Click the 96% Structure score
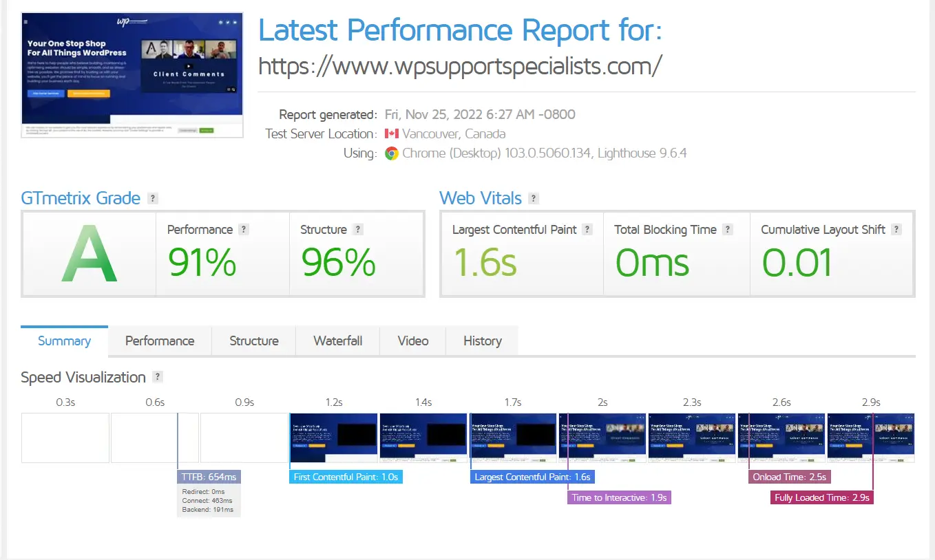Image resolution: width=935 pixels, height=560 pixels. click(338, 262)
